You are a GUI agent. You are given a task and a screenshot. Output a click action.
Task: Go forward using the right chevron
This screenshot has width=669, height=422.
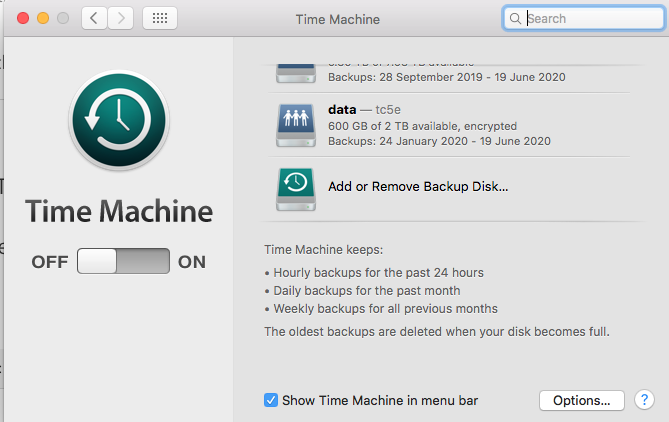(x=122, y=18)
